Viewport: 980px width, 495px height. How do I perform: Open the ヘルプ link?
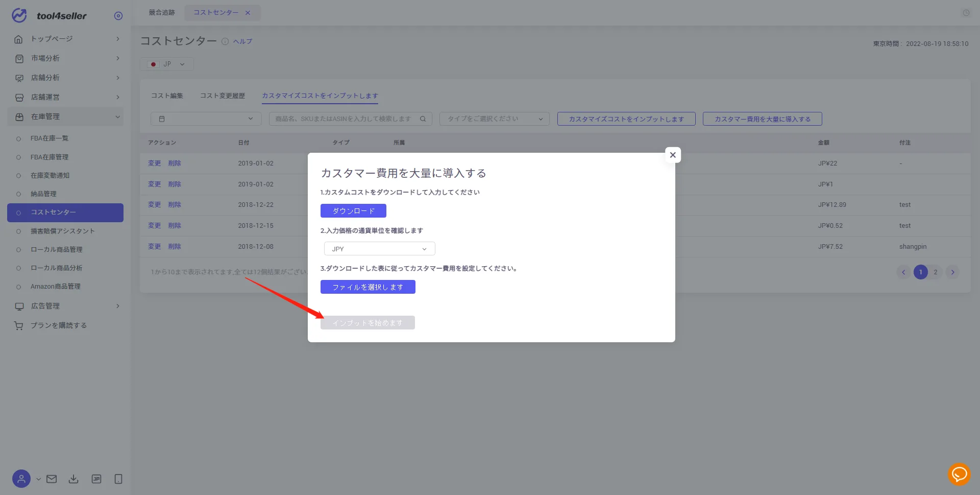point(242,41)
